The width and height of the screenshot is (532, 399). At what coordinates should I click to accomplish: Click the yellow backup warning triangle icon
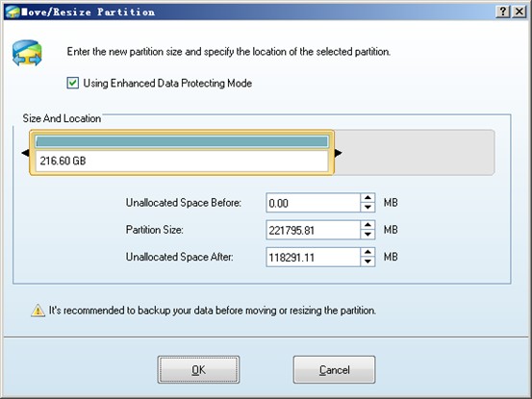coord(38,311)
